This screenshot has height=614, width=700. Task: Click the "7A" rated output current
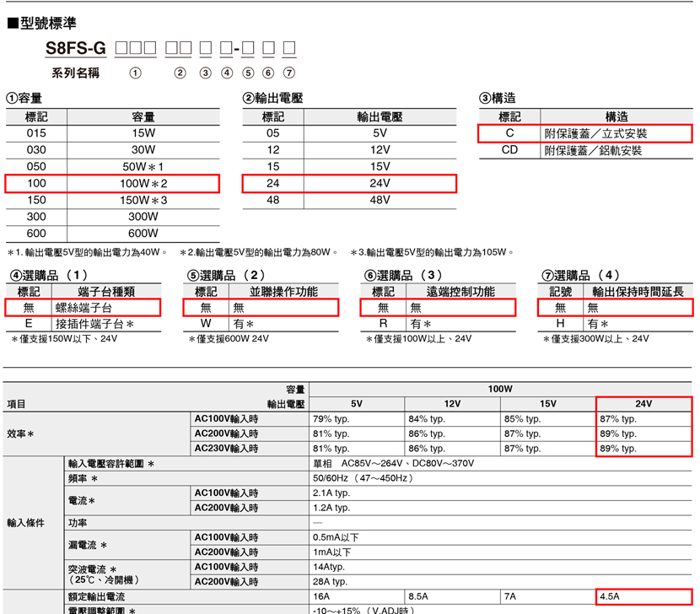[510, 596]
